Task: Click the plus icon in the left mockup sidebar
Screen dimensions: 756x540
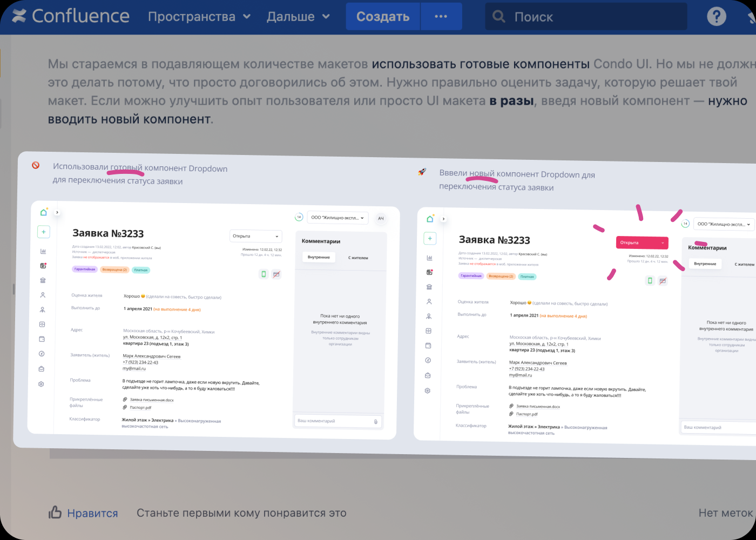Action: click(x=44, y=232)
